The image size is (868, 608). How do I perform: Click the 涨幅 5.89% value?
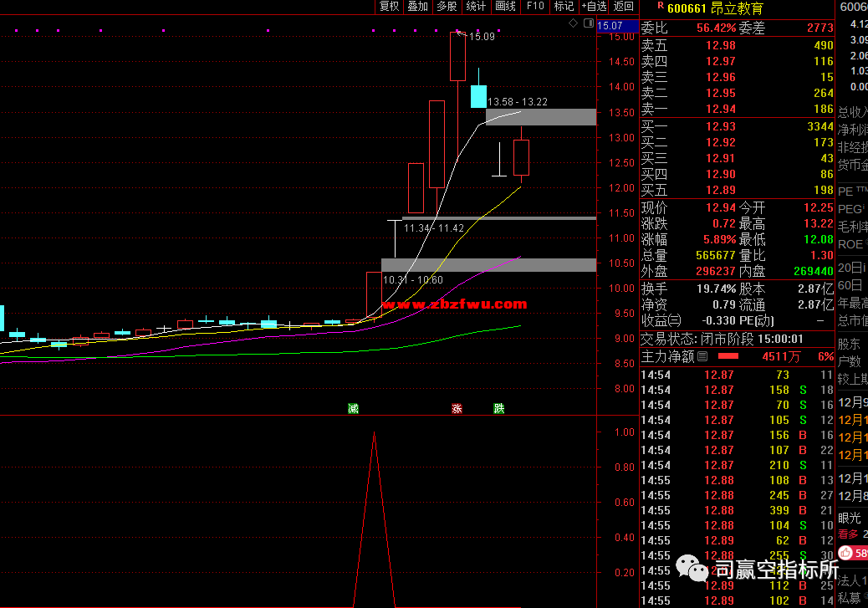click(720, 240)
